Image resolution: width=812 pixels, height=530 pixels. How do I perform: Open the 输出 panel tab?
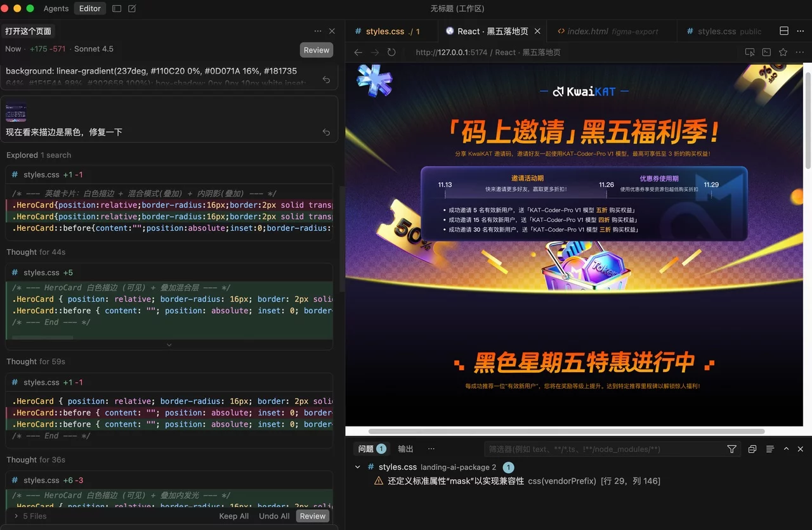click(x=405, y=449)
